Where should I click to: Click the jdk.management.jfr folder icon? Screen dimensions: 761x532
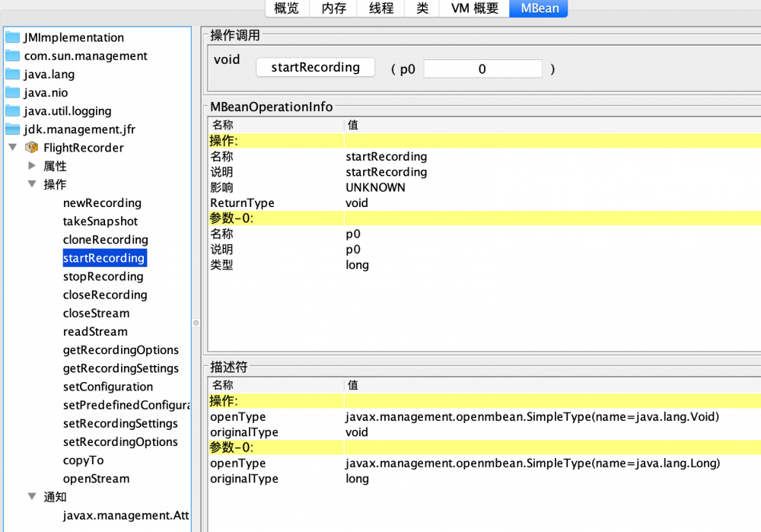[x=13, y=129]
